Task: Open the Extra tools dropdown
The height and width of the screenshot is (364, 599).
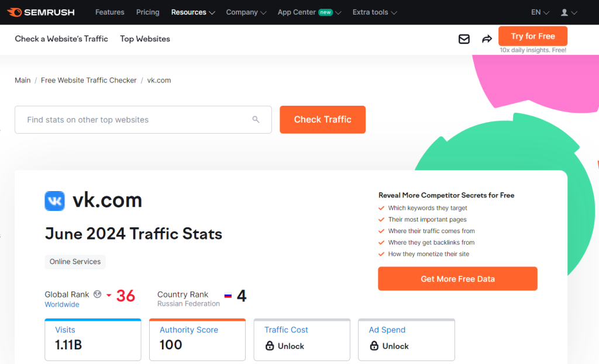Action: coord(374,12)
